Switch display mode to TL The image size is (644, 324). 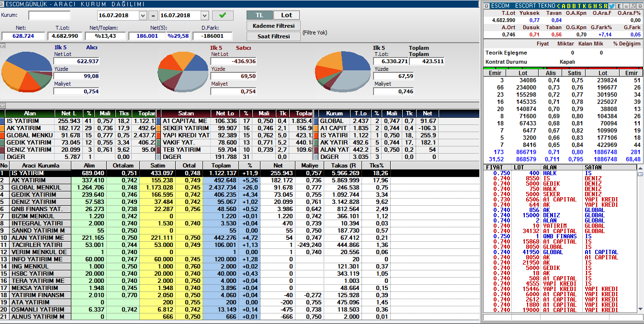260,15
